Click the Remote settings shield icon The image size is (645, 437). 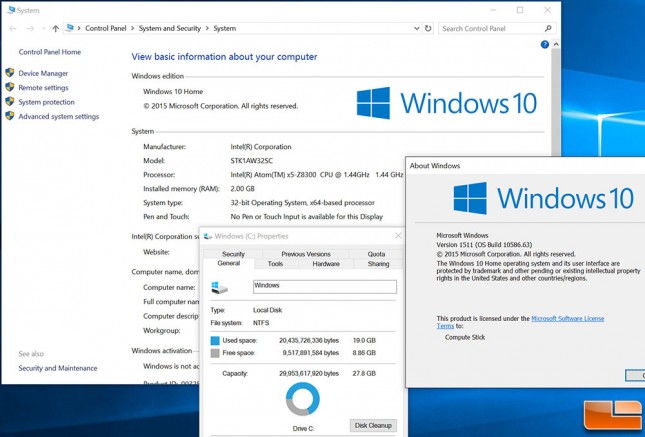point(10,87)
